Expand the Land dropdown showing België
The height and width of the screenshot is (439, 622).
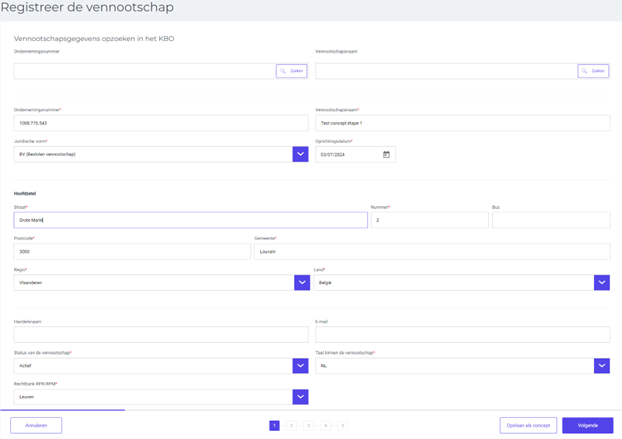601,283
